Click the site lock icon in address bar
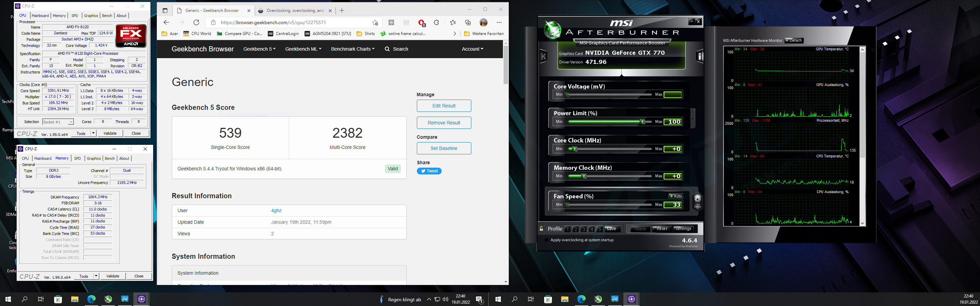 213,22
